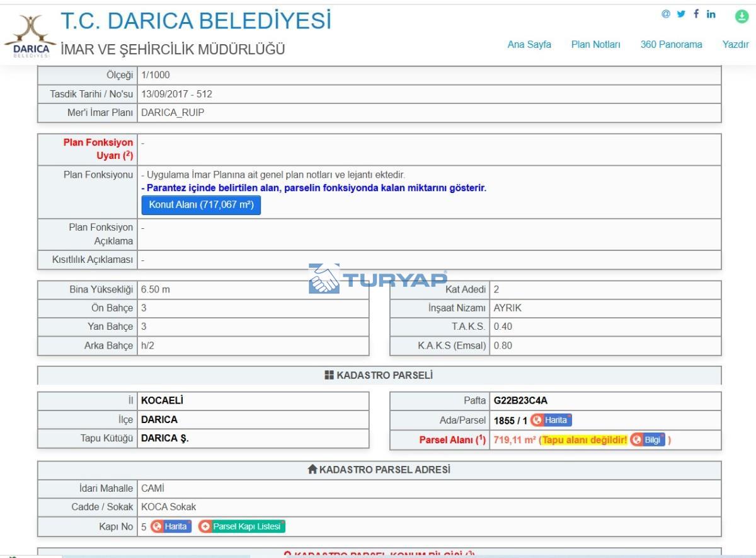Click the email (@) share icon
756x558 pixels.
point(666,14)
